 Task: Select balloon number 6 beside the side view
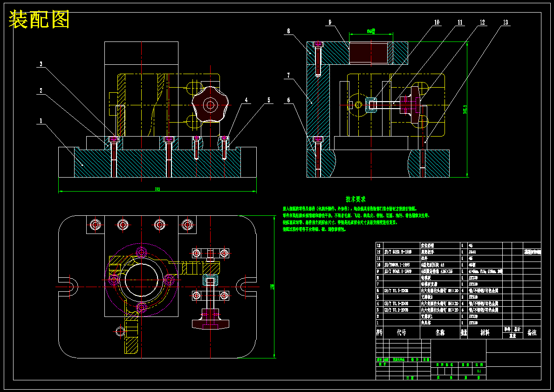click(289, 100)
